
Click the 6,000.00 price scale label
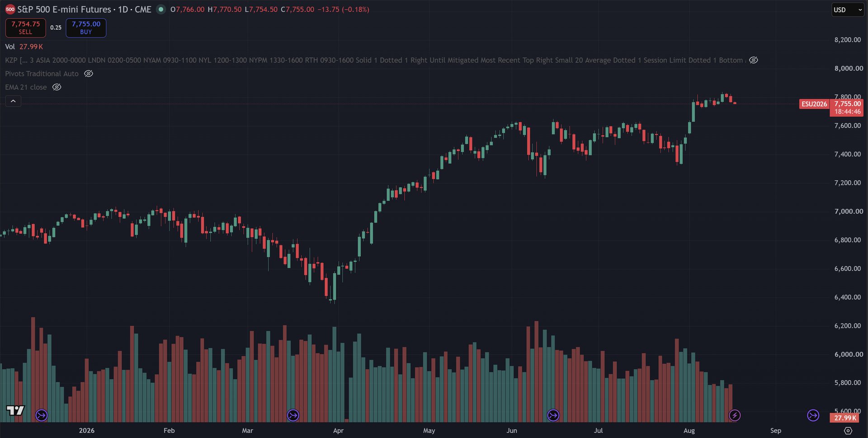tap(849, 354)
